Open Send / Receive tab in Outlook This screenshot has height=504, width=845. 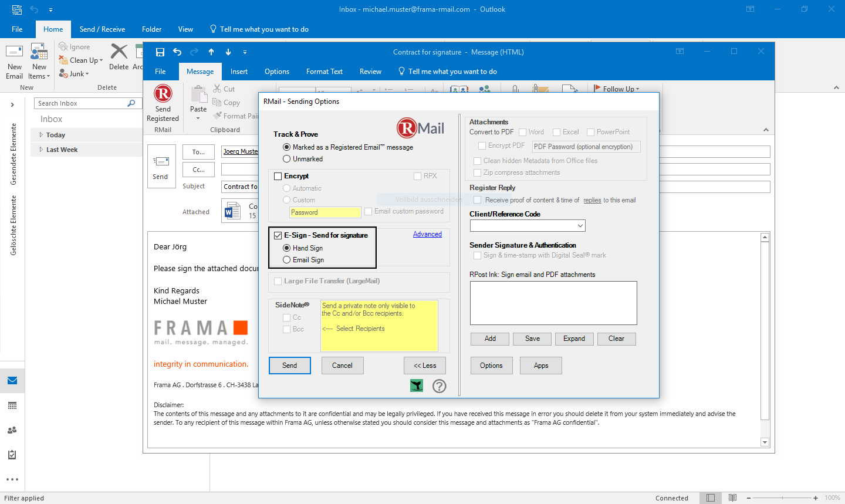click(102, 29)
